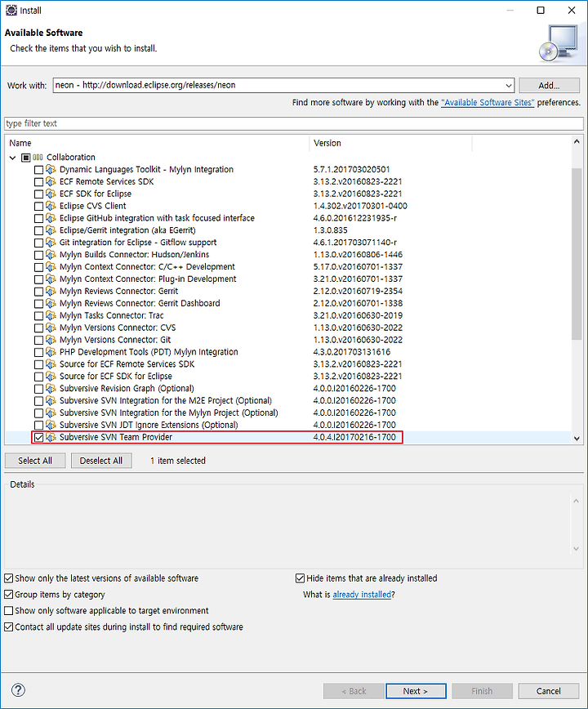Check the Subversive Revision Graph (Optional) checkbox

click(x=39, y=389)
